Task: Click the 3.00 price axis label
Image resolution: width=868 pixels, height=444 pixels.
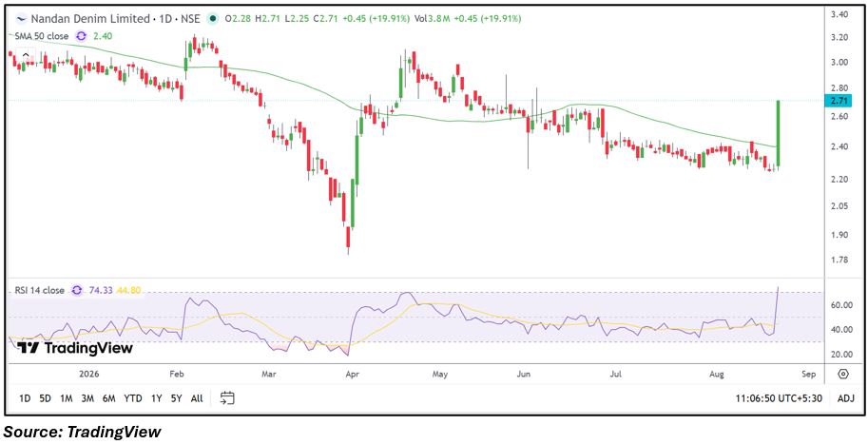Action: 840,63
